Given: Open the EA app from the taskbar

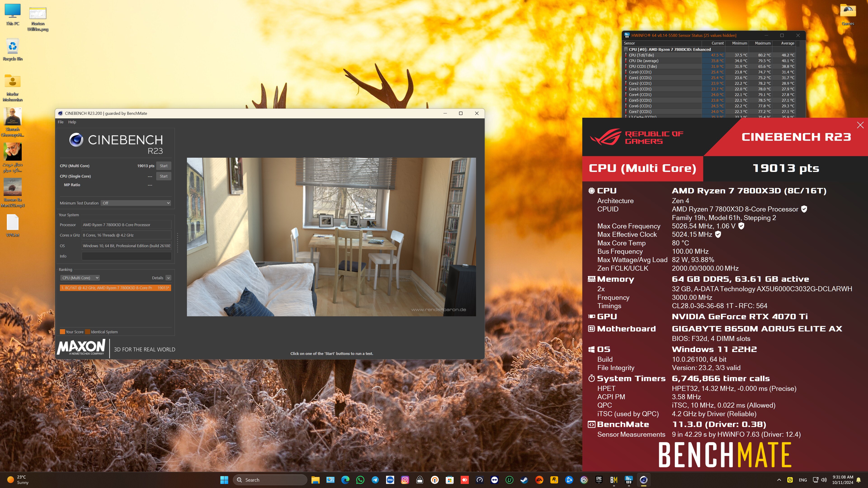Looking at the screenshot, I should tap(539, 480).
